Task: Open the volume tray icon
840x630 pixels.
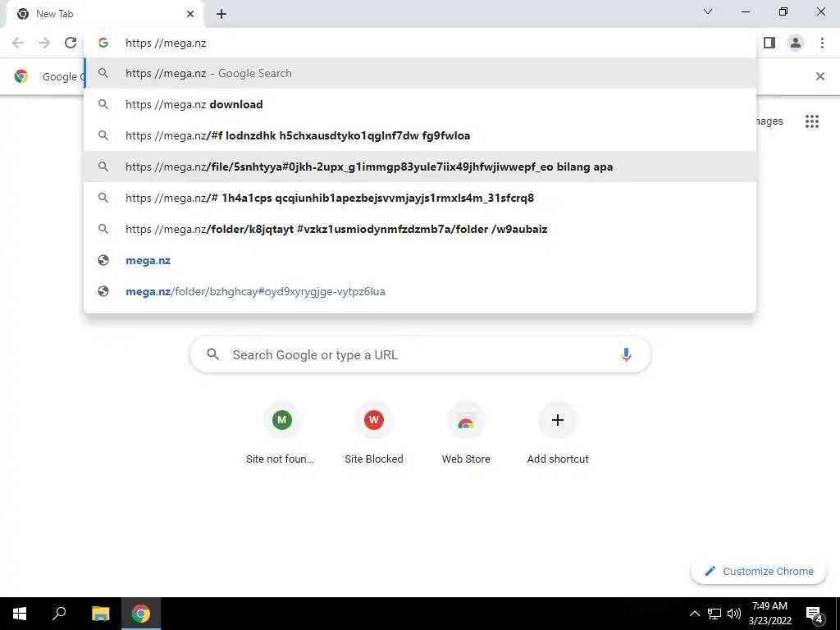Action: (x=734, y=614)
